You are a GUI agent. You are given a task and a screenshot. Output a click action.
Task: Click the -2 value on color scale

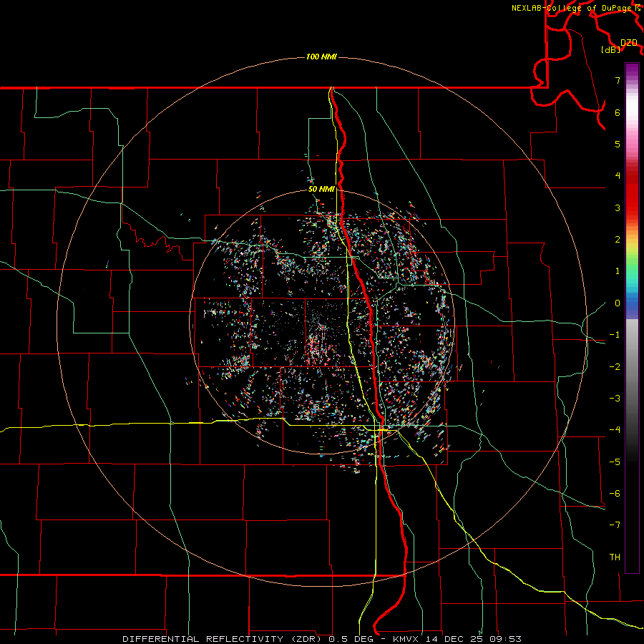coord(615,367)
